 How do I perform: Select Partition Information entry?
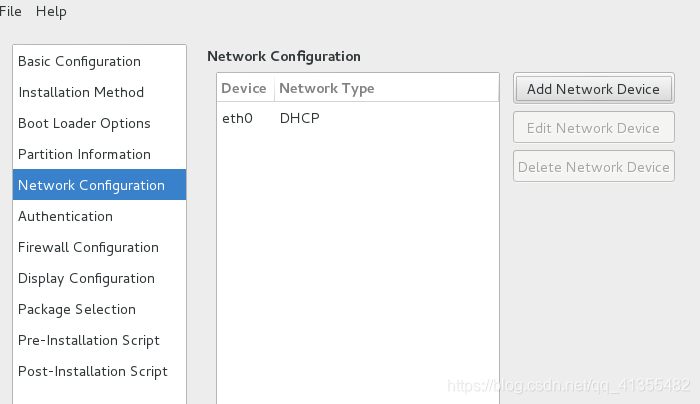coord(100,154)
